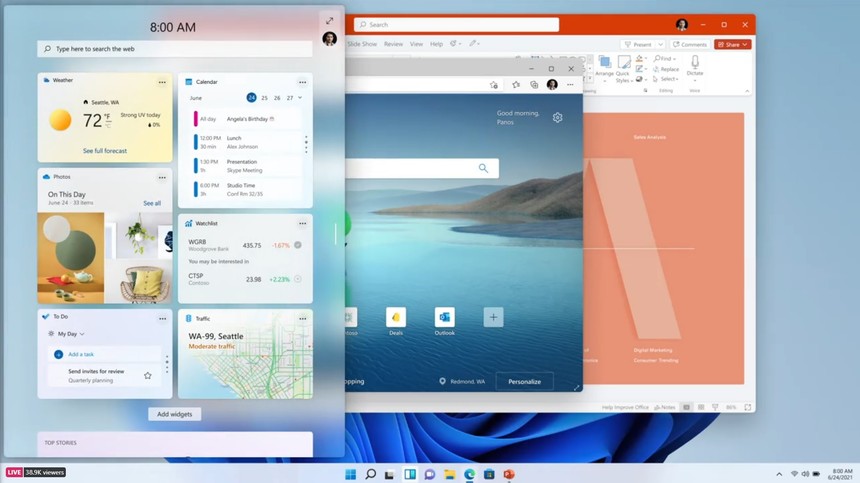The width and height of the screenshot is (860, 483).
Task: Open the Watchlist widget options menu
Action: tap(302, 224)
